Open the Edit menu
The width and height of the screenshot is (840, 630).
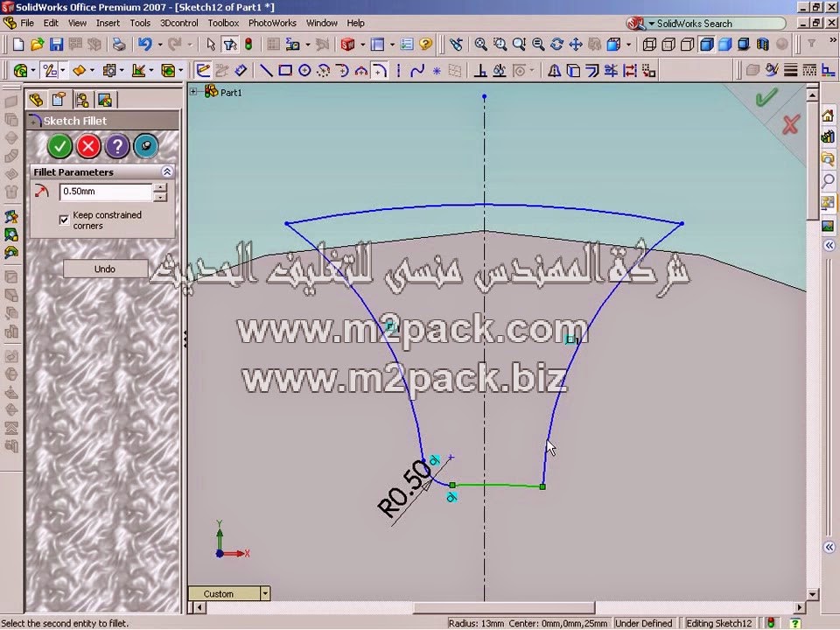pos(51,23)
